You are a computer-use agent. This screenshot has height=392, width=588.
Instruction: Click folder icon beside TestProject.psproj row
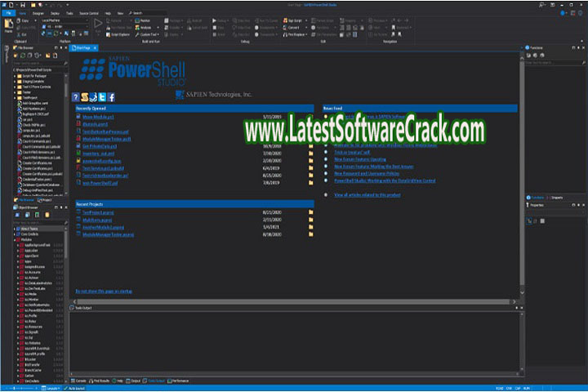[x=311, y=212]
